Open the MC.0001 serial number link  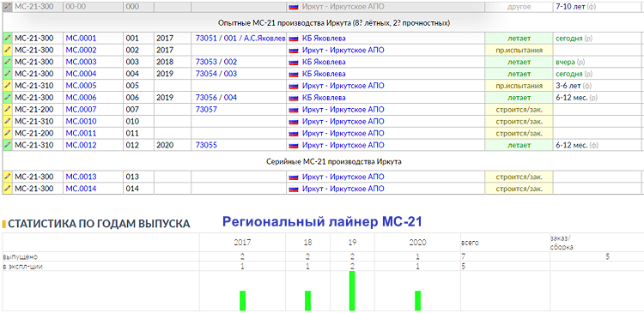click(81, 39)
